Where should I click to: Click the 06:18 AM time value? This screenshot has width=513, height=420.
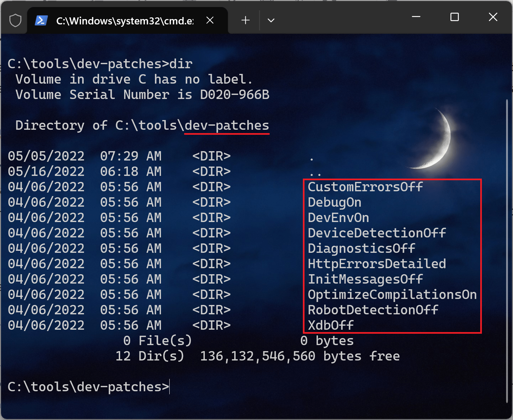point(131,172)
